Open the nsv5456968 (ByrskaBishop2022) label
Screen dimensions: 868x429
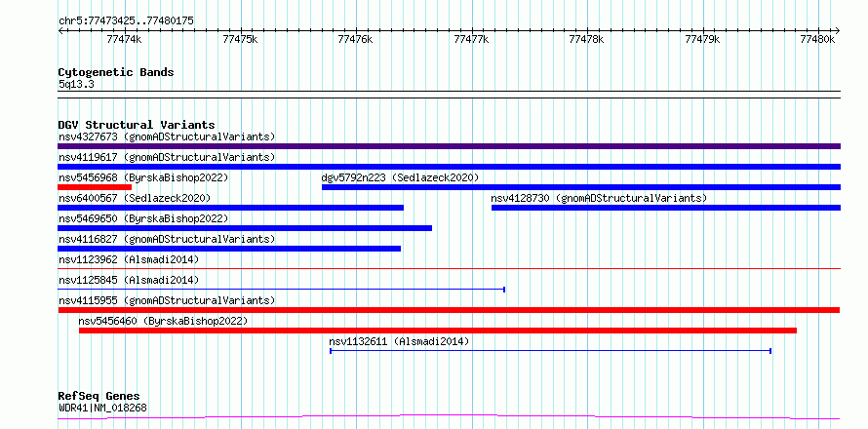(x=143, y=177)
